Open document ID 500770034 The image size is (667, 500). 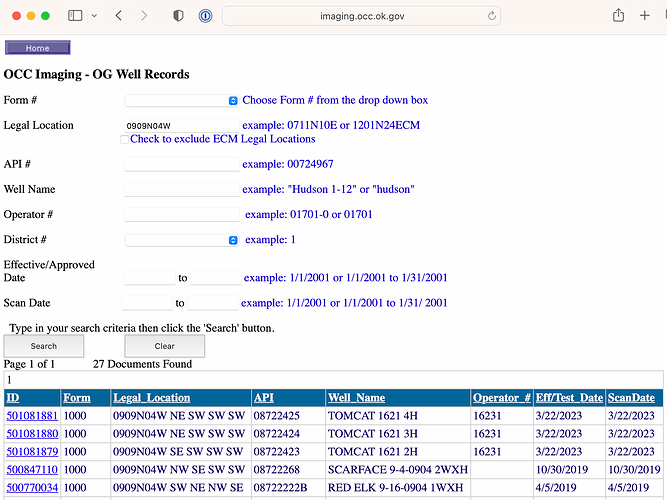pyautogui.click(x=32, y=487)
